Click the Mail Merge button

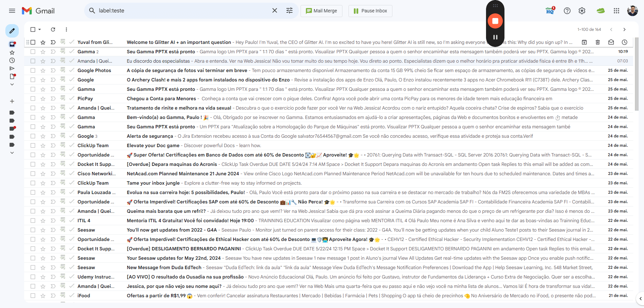coord(321,11)
